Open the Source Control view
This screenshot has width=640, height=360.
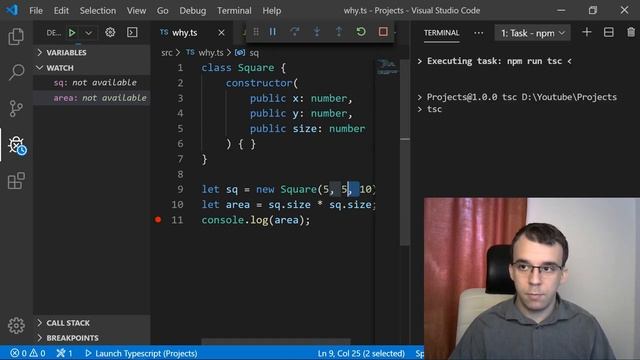pyautogui.click(x=16, y=108)
